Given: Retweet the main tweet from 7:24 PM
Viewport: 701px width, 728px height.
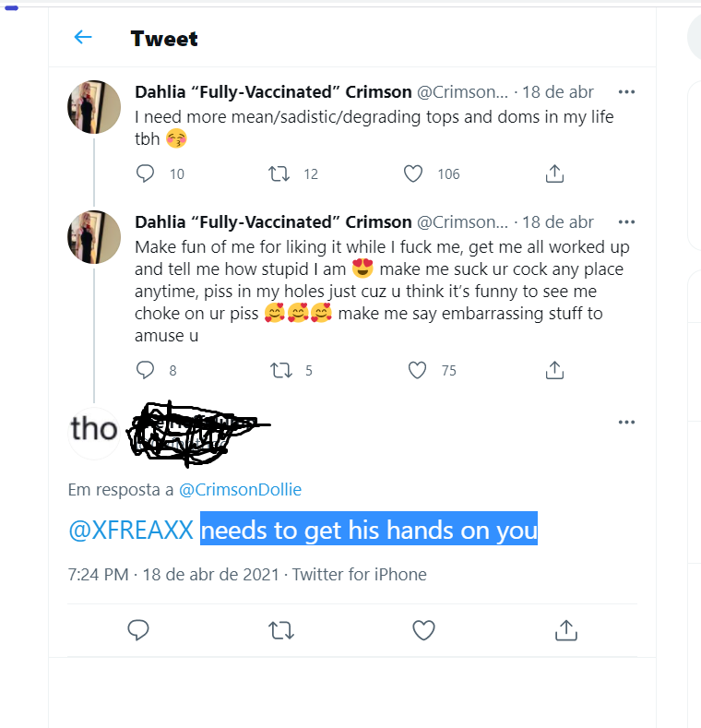Looking at the screenshot, I should pyautogui.click(x=280, y=630).
